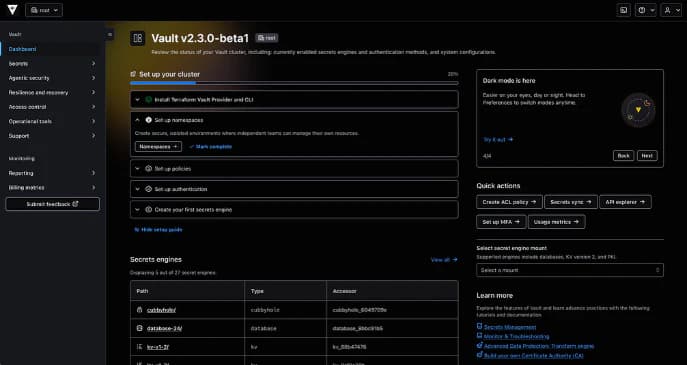
Task: Expand the Secrets sidebar section
Action: click(x=53, y=64)
